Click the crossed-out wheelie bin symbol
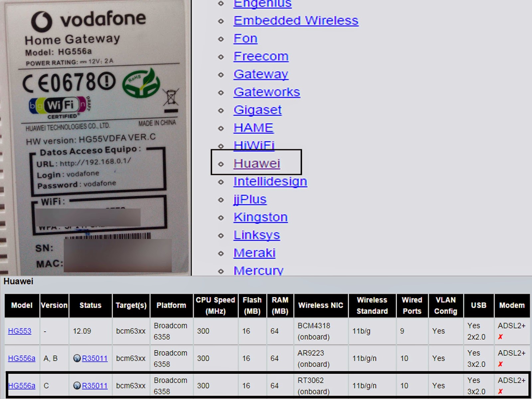 (x=170, y=100)
